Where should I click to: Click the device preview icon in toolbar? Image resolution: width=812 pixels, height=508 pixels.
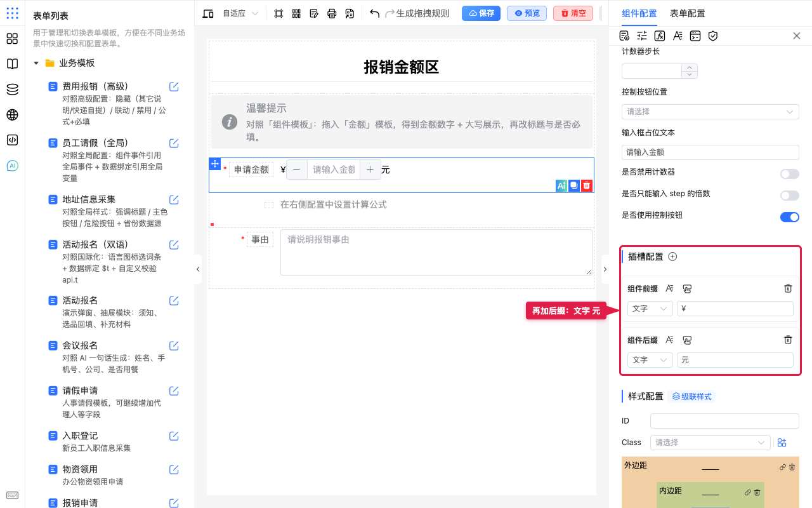pos(208,13)
